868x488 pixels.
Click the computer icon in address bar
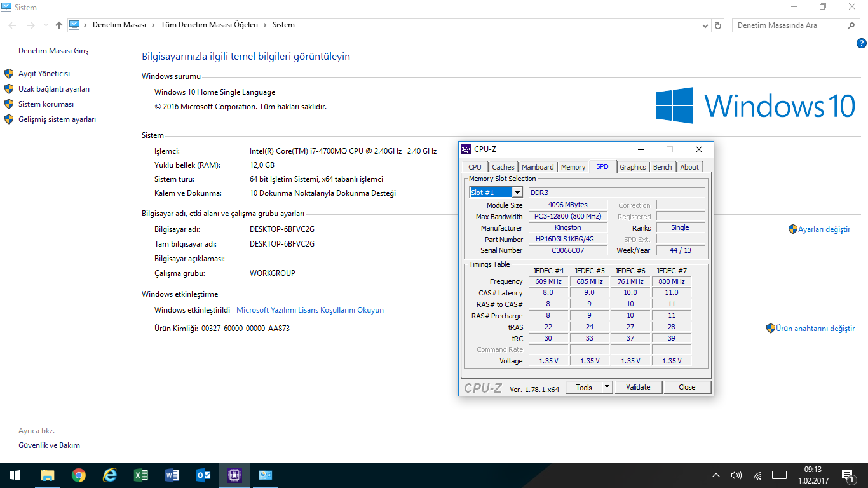(x=74, y=25)
